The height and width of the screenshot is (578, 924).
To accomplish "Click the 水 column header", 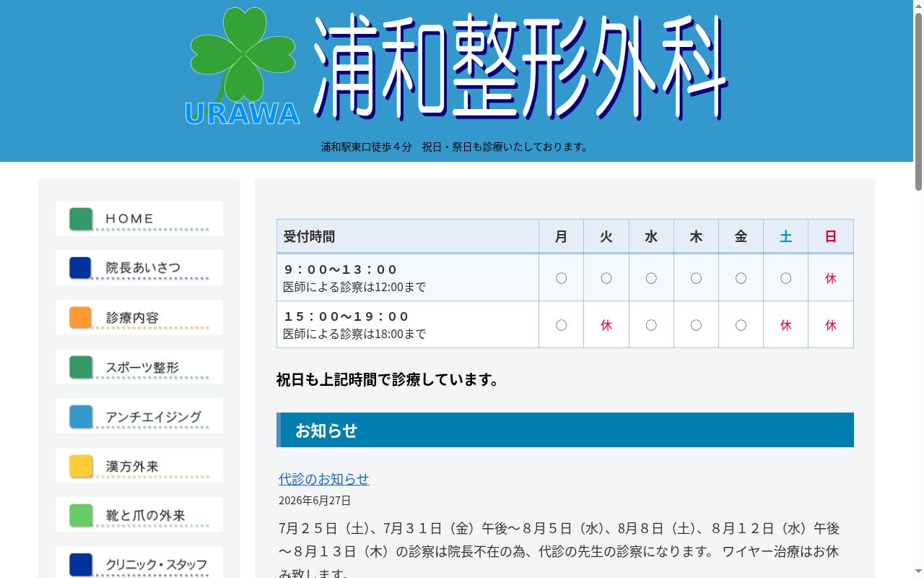I will (651, 236).
